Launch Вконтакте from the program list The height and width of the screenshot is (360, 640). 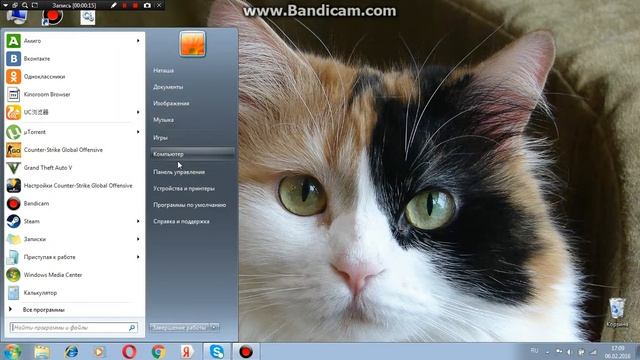pos(73,59)
